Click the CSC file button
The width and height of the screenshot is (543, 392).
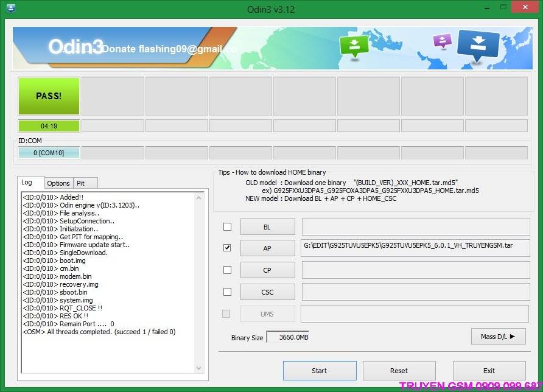click(x=268, y=292)
